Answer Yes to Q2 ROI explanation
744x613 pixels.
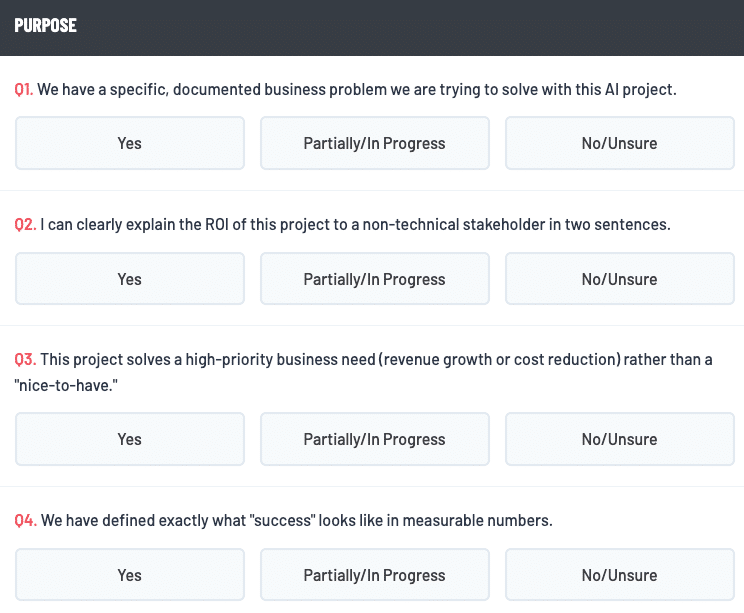click(x=130, y=279)
